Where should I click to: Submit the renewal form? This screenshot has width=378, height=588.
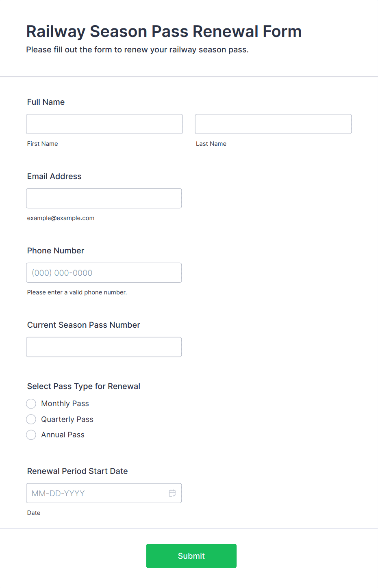pyautogui.click(x=191, y=556)
